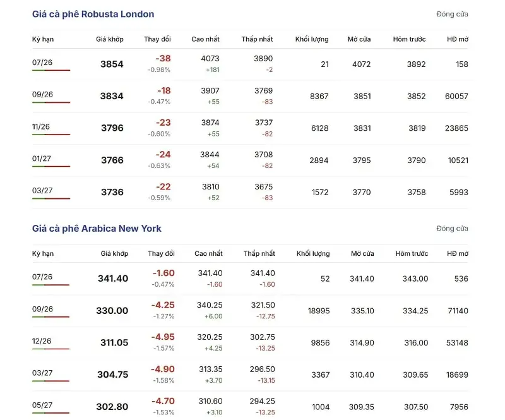This screenshot has width=505, height=420.
Task: Click Robusta 11/26 range bar
Action: [51, 135]
